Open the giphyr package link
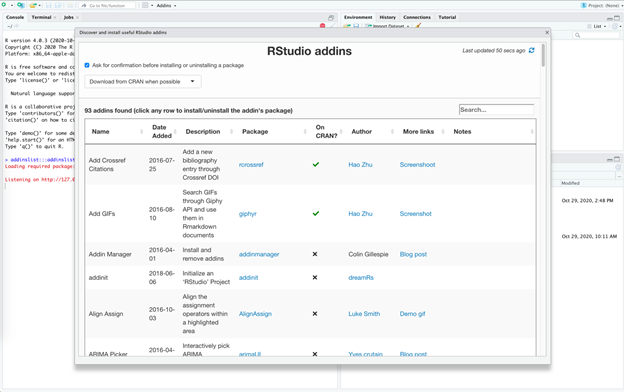The height and width of the screenshot is (392, 624). (x=248, y=214)
